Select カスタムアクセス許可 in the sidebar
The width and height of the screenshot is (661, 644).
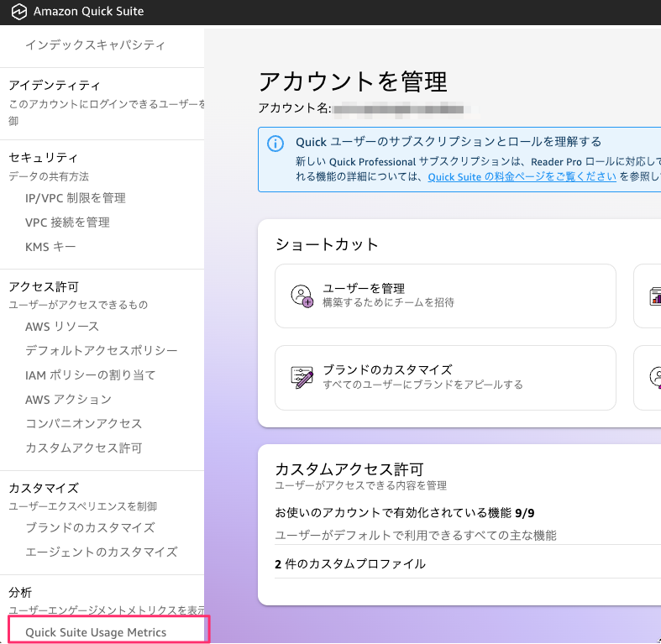[x=83, y=448]
